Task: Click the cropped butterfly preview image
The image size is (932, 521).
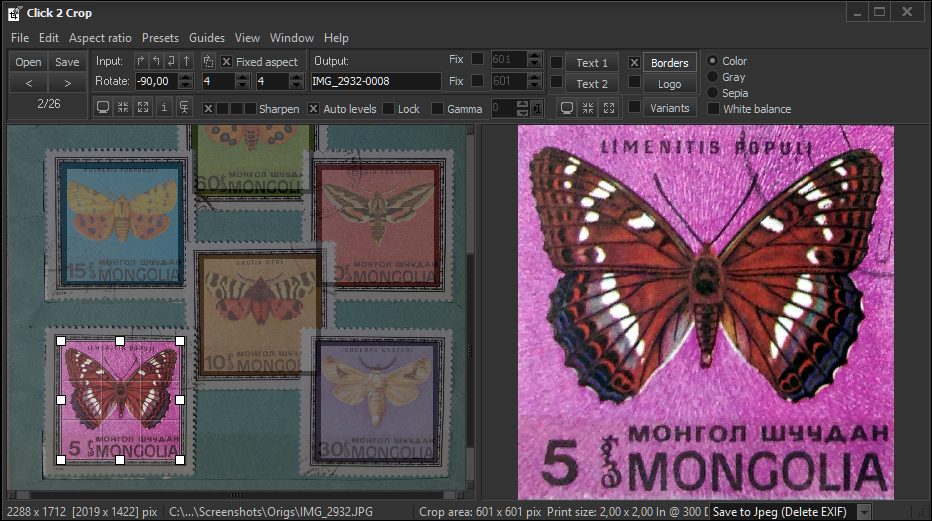Action: tap(706, 312)
